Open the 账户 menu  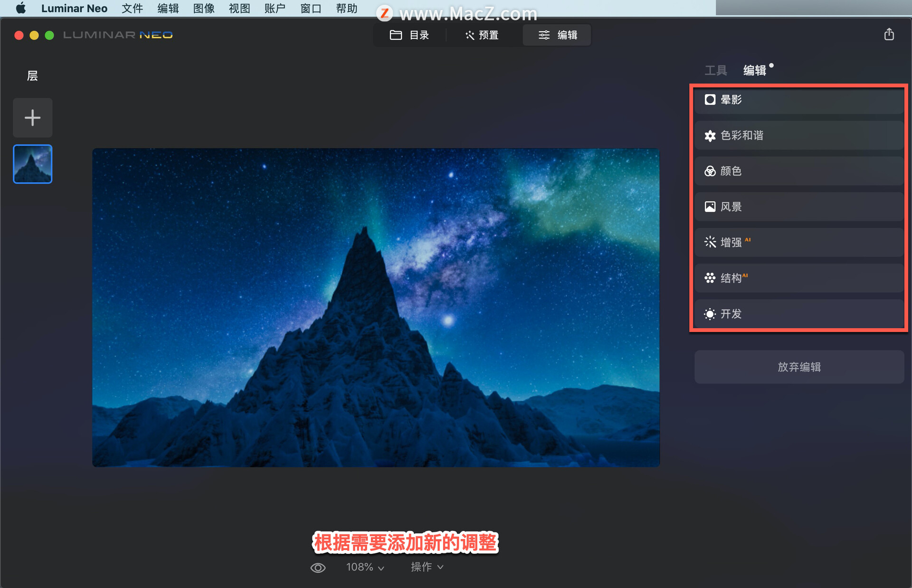[275, 8]
